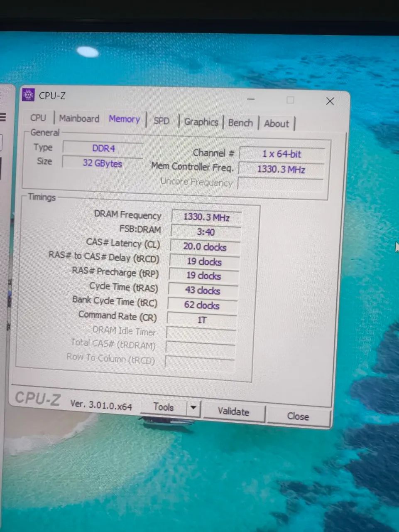Open the Mainboard tab
The height and width of the screenshot is (532, 399).
79,118
